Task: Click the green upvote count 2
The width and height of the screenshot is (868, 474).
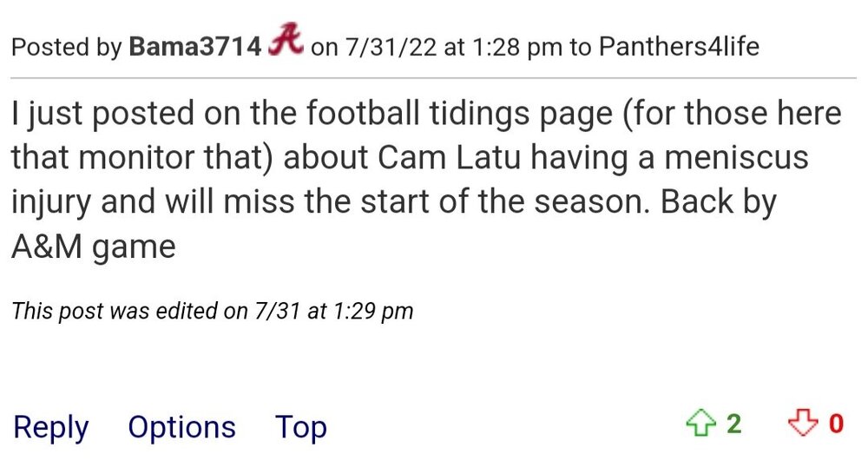Action: (733, 424)
